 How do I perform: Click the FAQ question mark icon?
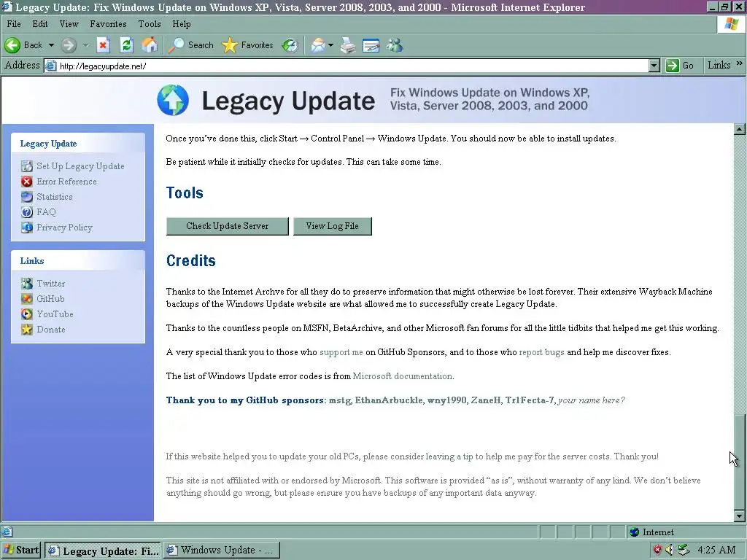click(27, 212)
